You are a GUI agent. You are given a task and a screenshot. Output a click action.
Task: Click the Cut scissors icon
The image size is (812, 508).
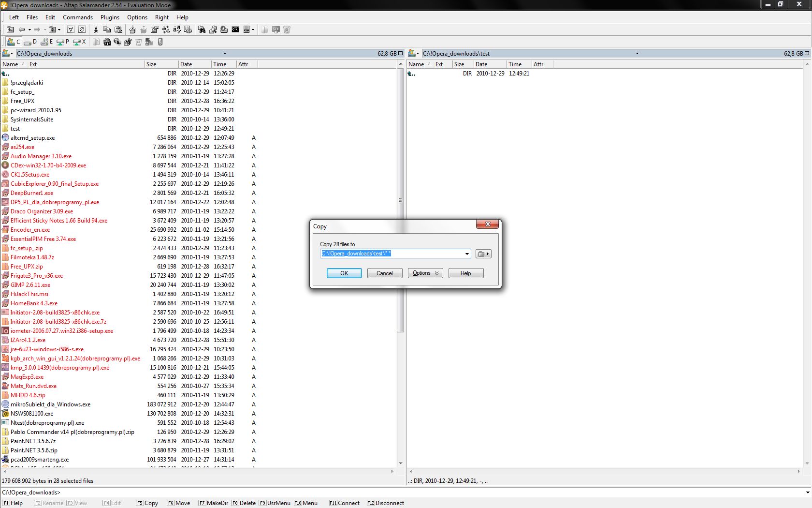tap(96, 30)
